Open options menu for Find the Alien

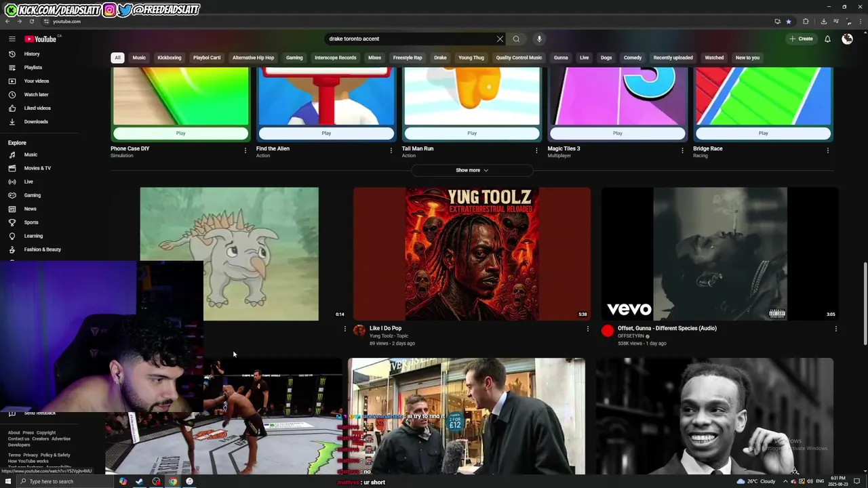click(x=391, y=150)
